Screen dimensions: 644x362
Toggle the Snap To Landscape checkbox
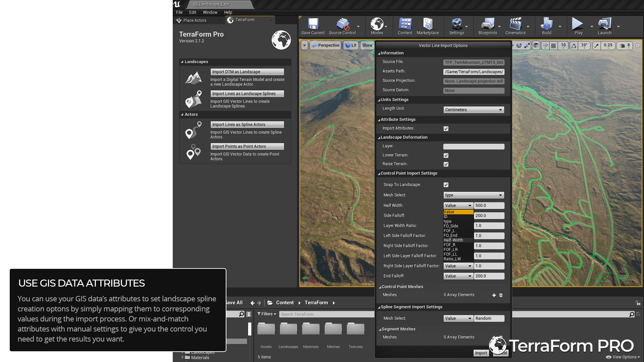446,185
